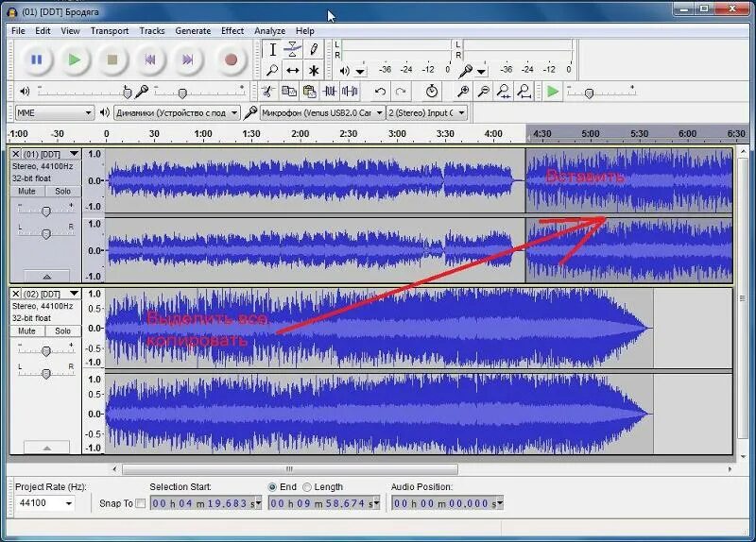Click the Paste clipboard icon

click(309, 91)
